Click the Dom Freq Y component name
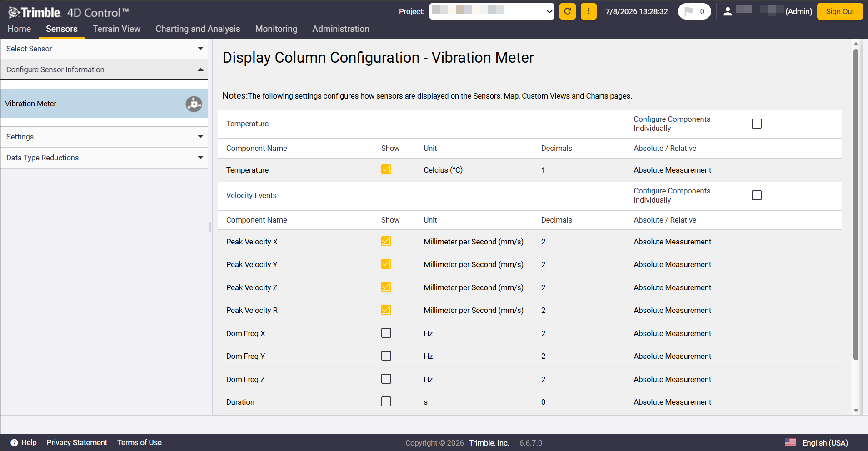 coord(245,356)
